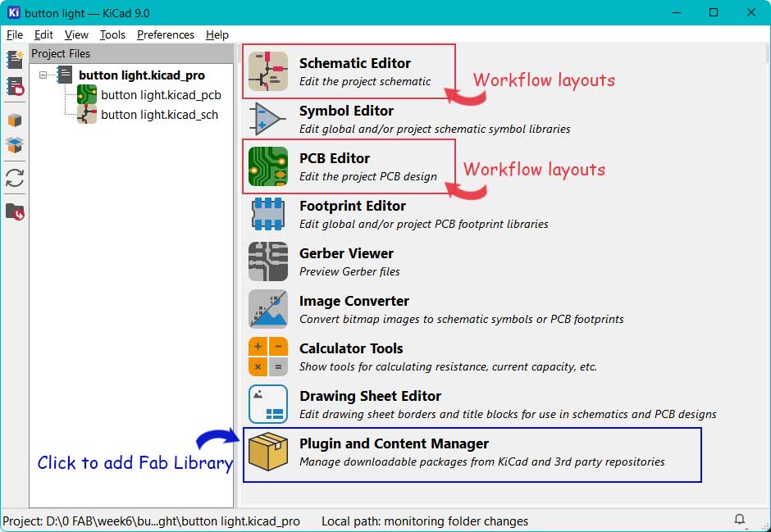771x532 pixels.
Task: Click 'Edit global and/or project PCB footprint libraries'
Action: click(x=424, y=225)
